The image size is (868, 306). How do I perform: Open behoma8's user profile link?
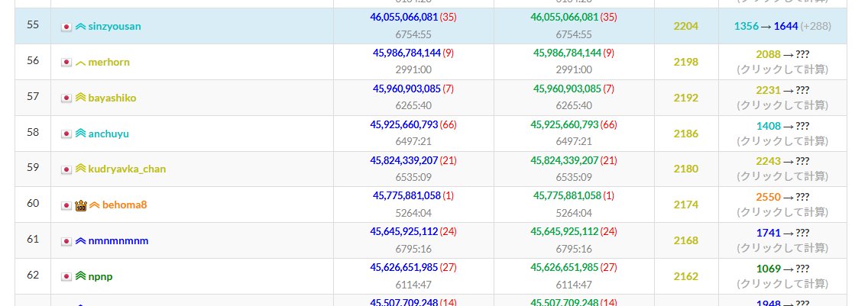coord(125,205)
